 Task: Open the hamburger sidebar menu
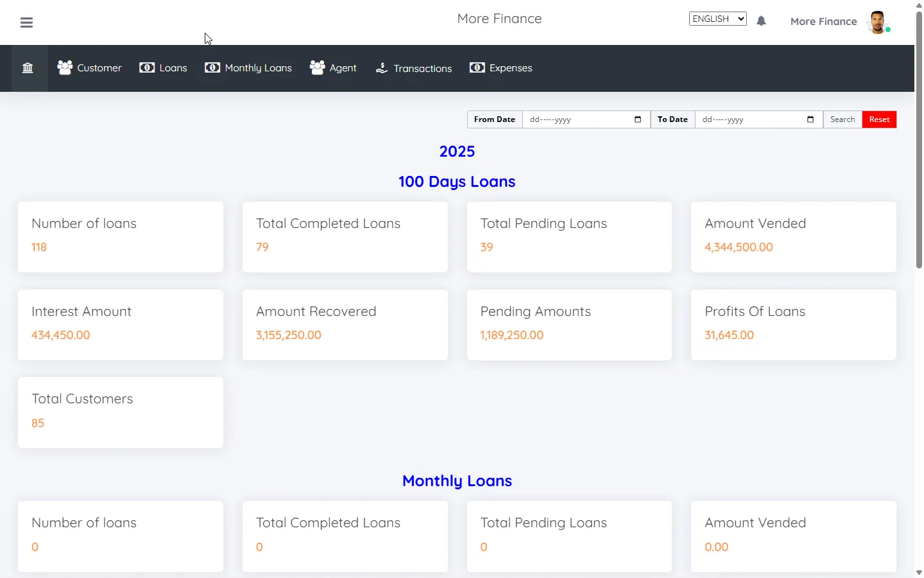(x=26, y=22)
